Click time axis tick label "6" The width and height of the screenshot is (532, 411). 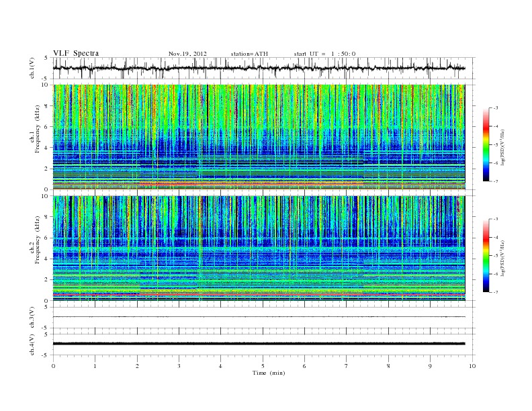tap(304, 366)
